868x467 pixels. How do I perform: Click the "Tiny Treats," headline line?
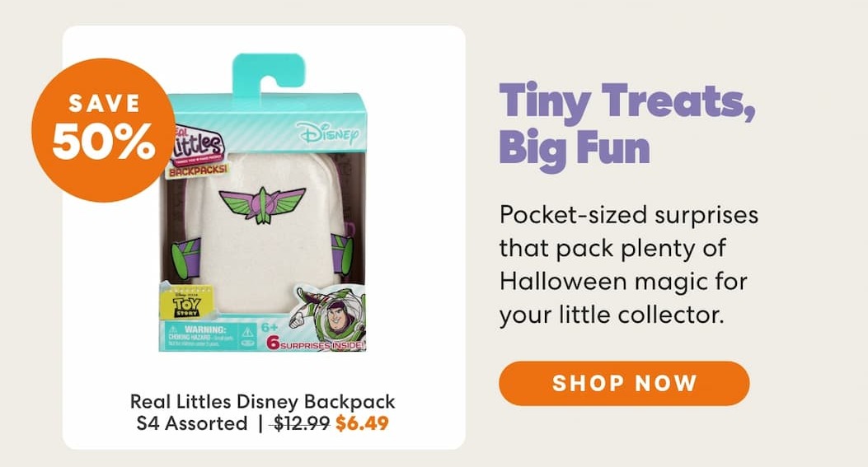tap(627, 100)
